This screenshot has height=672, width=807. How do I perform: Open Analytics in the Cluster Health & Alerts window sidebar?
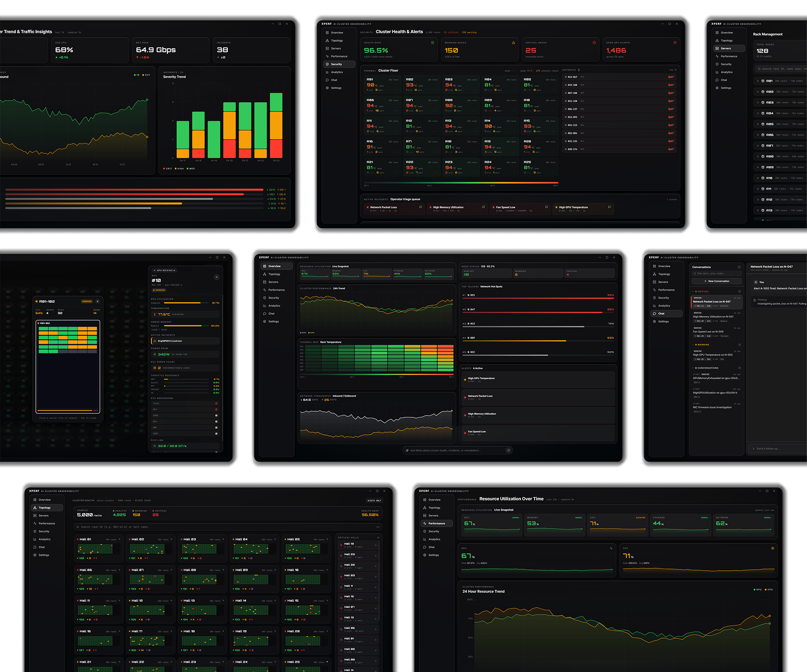pyautogui.click(x=339, y=72)
